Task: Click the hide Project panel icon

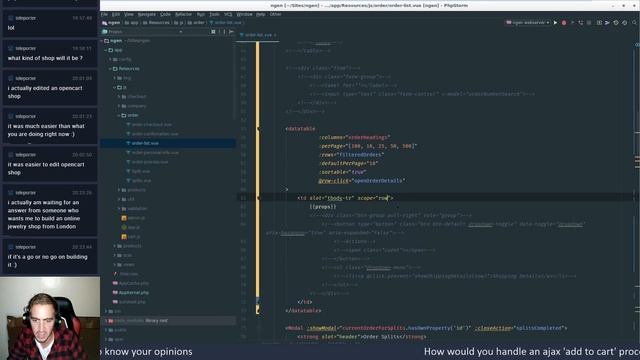Action: tap(231, 31)
